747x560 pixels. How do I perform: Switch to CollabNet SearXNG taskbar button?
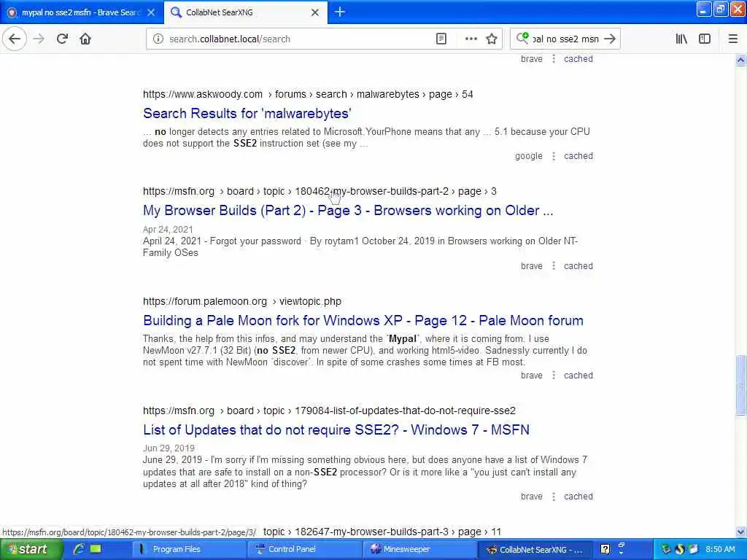coord(535,550)
